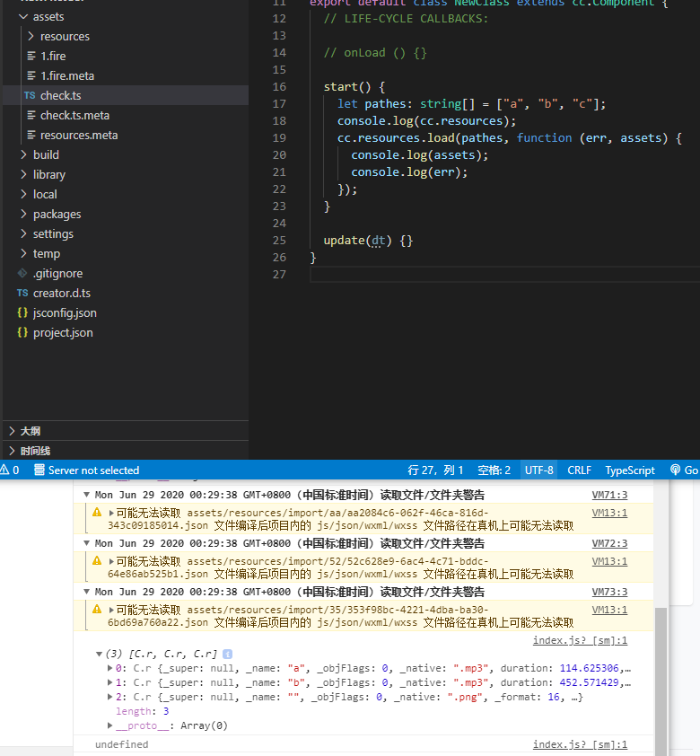The image size is (700, 756).
Task: Open index.js link beside undefined log
Action: click(580, 744)
